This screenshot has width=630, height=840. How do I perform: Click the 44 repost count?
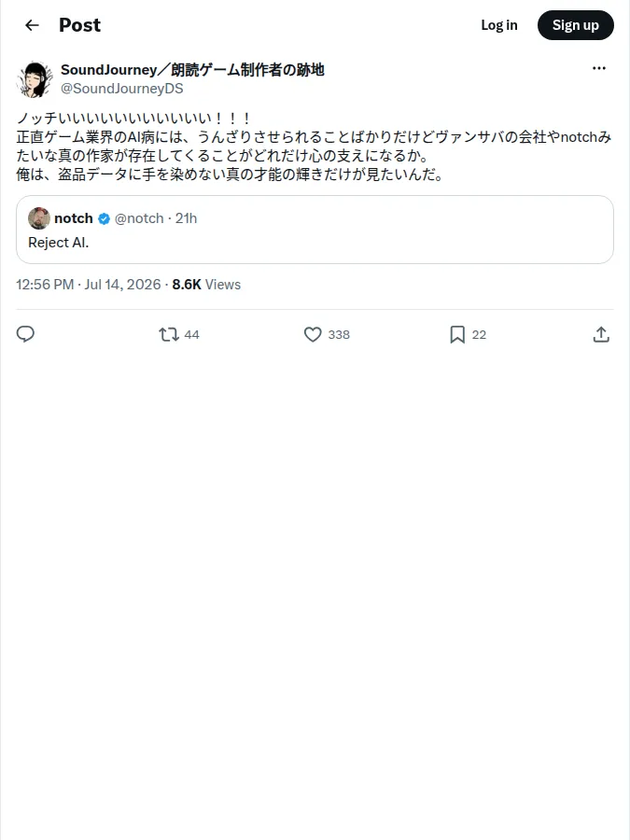[x=191, y=335]
